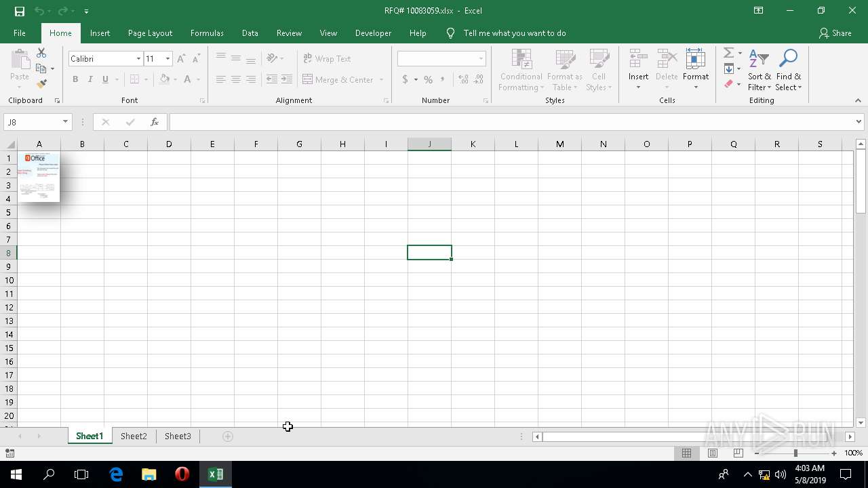
Task: Toggle Middle Align
Action: click(235, 59)
